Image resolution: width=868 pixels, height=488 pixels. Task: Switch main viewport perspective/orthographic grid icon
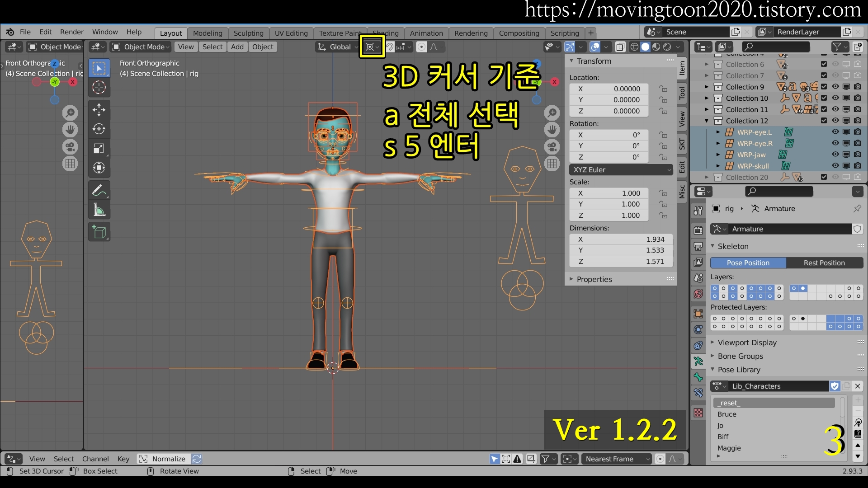coord(552,164)
